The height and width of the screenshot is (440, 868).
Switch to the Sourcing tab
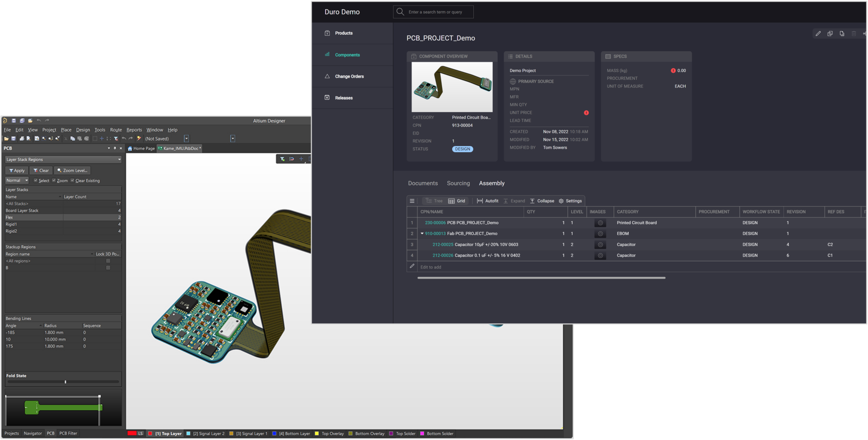point(458,183)
